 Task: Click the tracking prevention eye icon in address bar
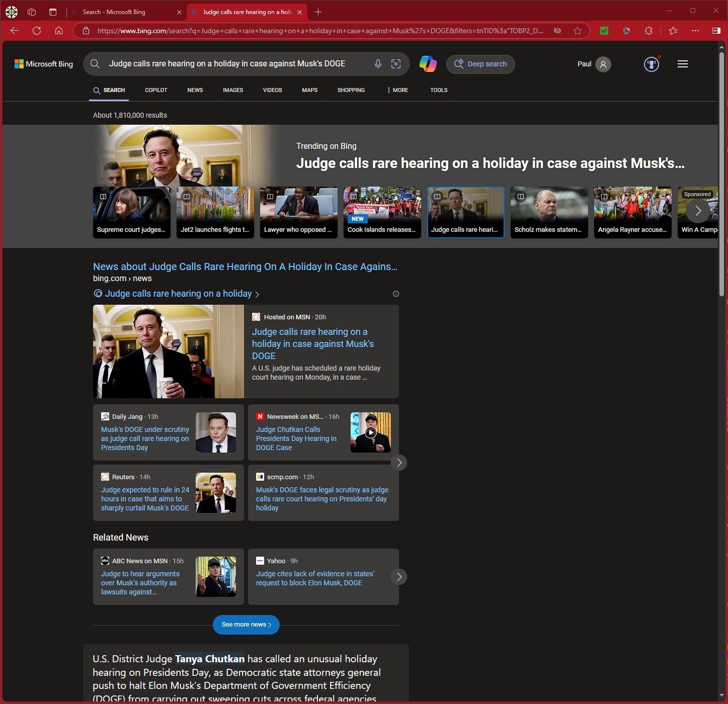coord(557,31)
